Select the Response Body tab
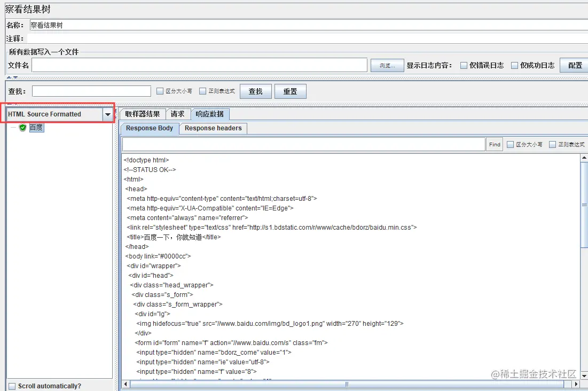This screenshot has height=391, width=588. click(149, 128)
